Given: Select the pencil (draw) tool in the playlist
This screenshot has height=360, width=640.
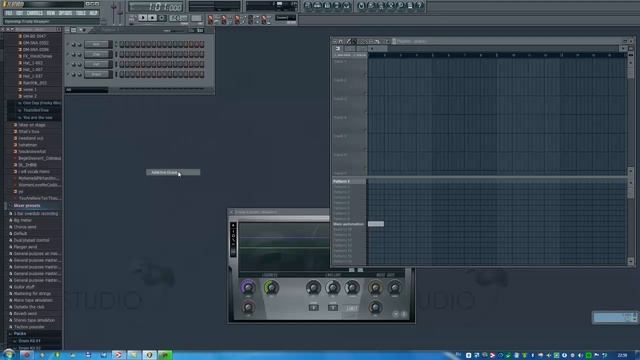Looking at the screenshot, I should click(348, 41).
